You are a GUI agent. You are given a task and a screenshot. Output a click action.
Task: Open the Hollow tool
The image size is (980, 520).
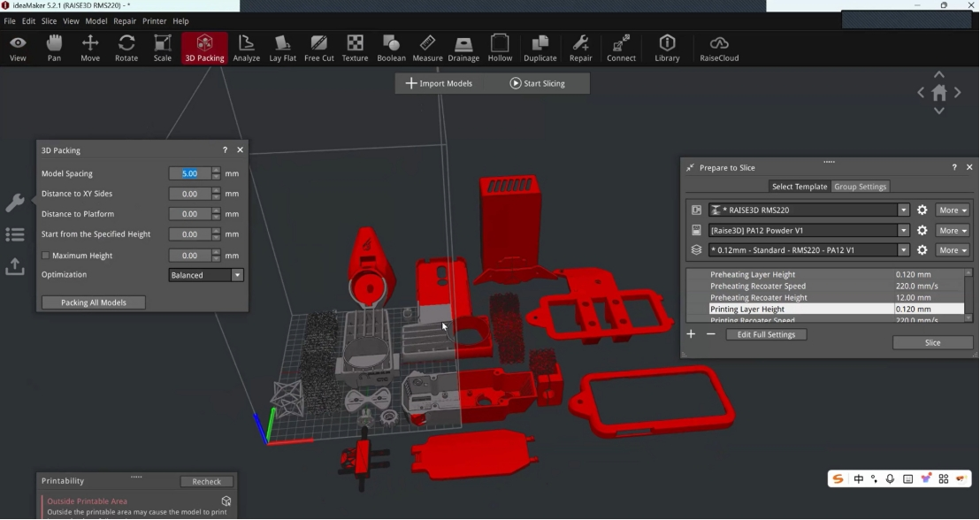tap(500, 48)
